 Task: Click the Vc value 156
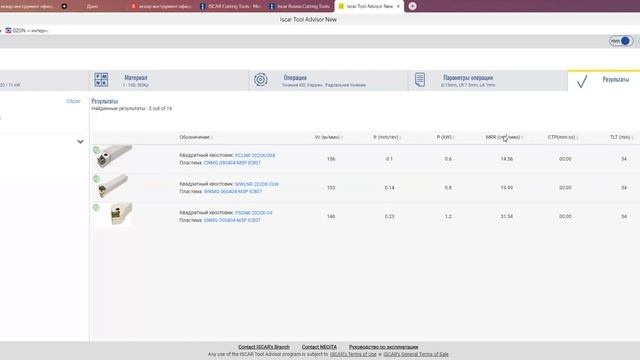[331, 159]
